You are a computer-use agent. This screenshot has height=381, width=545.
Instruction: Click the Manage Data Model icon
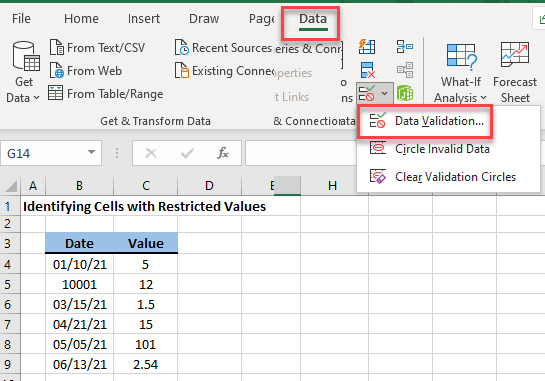coord(405,93)
